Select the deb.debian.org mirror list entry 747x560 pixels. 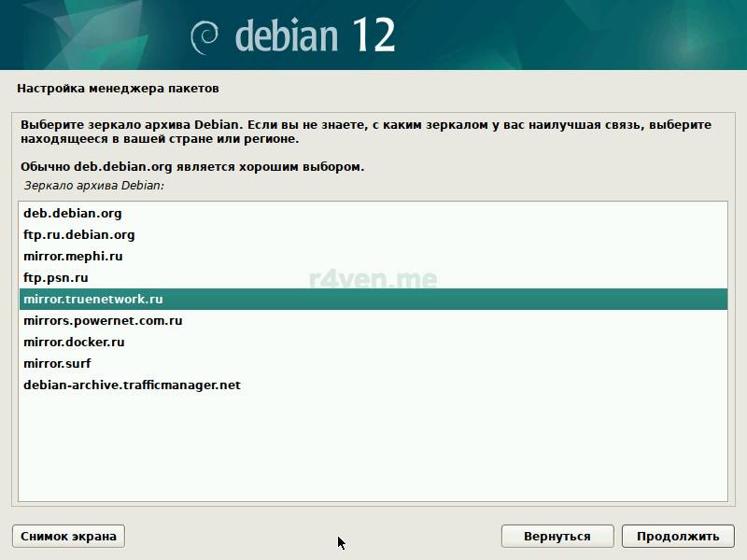coord(73,214)
